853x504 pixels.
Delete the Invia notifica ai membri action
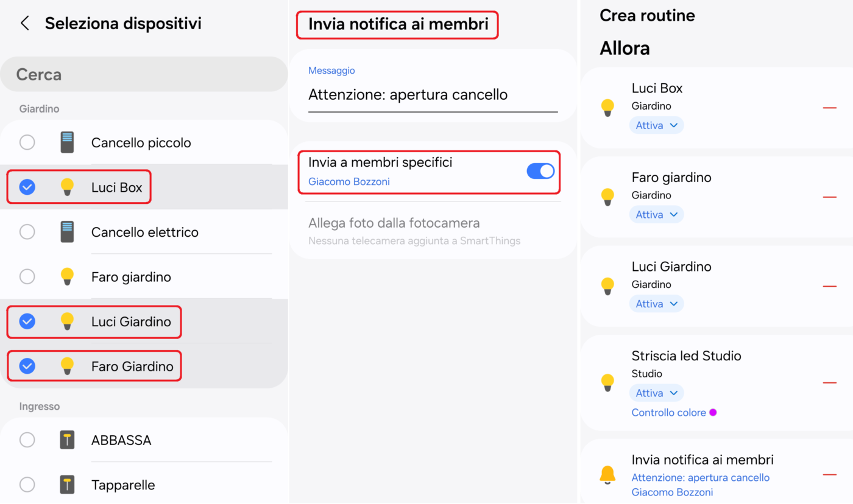(829, 475)
